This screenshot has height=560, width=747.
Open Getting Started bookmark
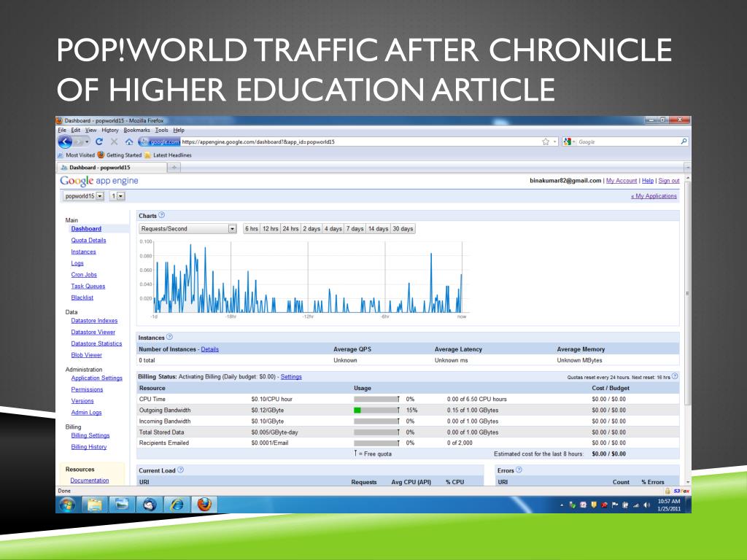coord(120,155)
